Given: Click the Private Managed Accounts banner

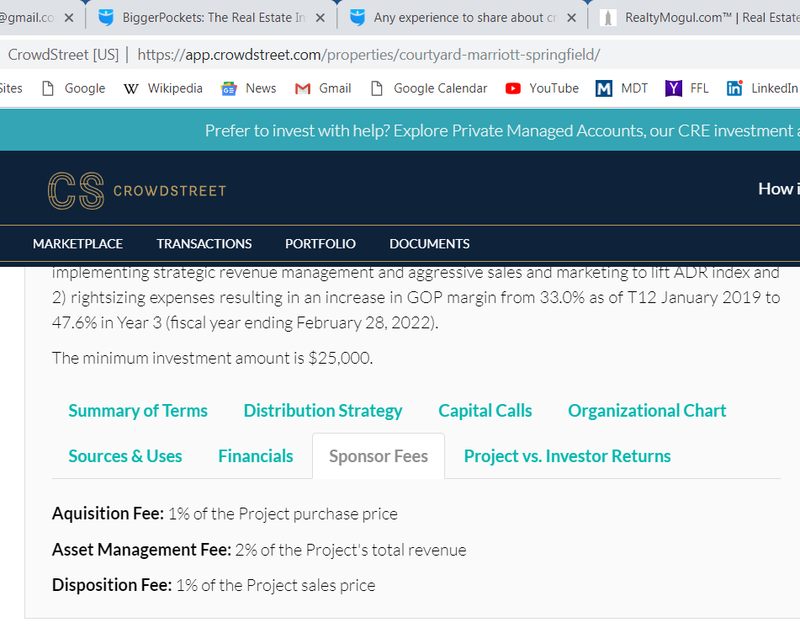Looking at the screenshot, I should 400,131.
